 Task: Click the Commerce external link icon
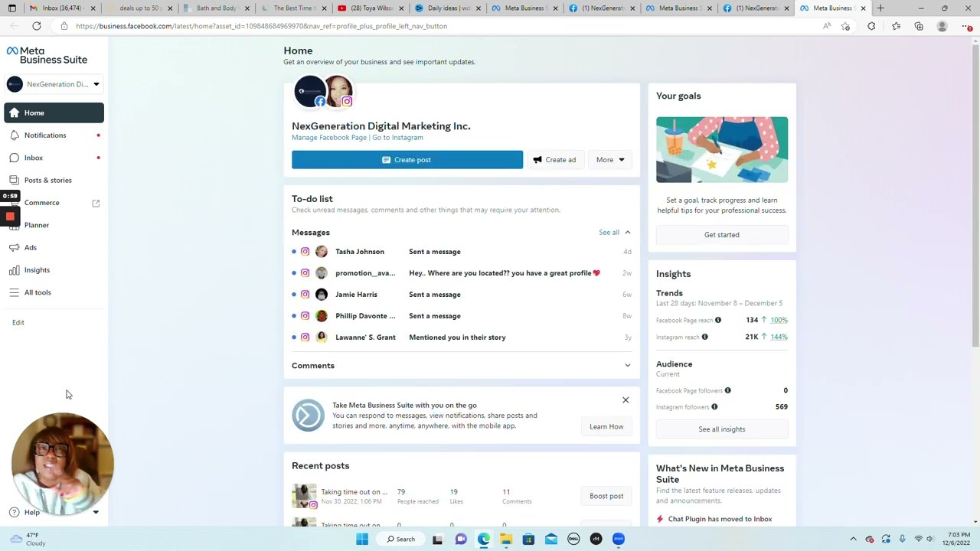(96, 203)
